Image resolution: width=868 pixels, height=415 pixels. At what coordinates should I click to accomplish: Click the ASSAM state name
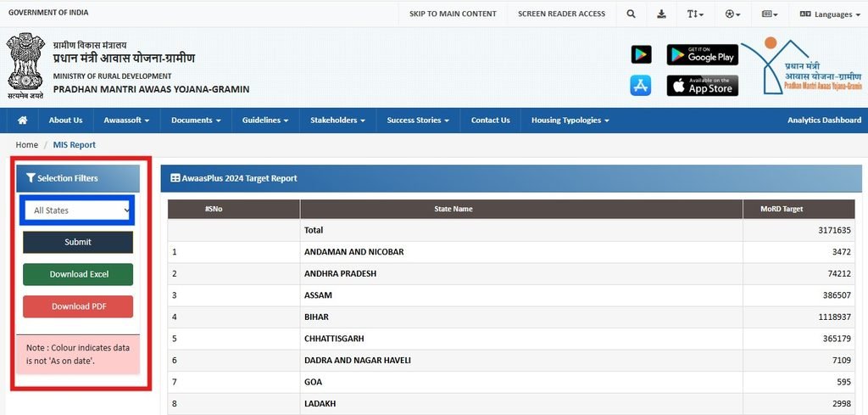tap(319, 295)
